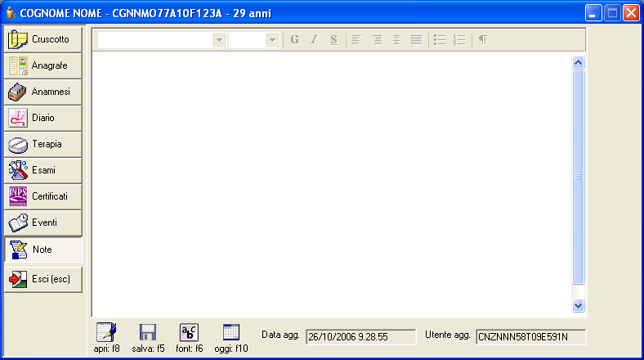644x360 pixels.
Task: Toggle bold G formatting button
Action: coord(295,39)
